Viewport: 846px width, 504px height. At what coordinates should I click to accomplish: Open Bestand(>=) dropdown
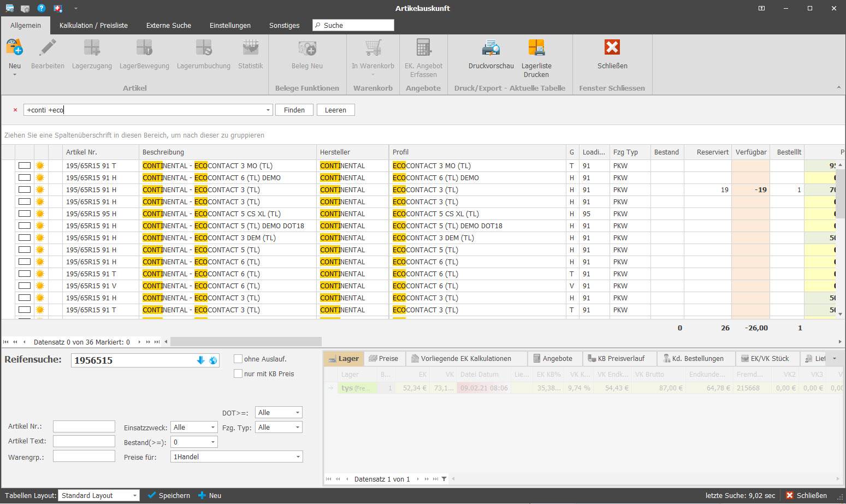tap(213, 442)
